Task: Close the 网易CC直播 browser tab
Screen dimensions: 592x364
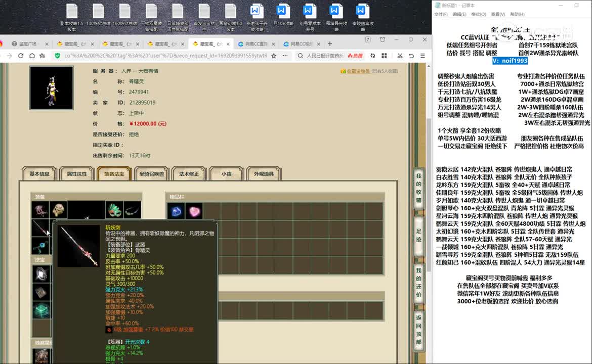Action: pos(273,44)
